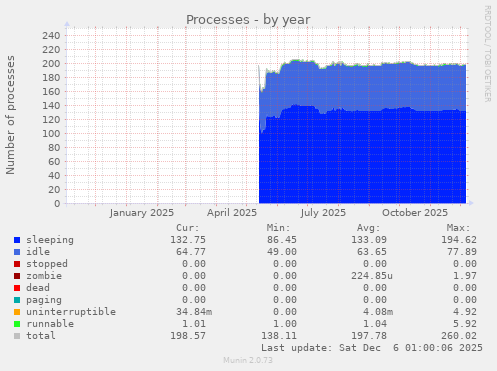This screenshot has height=371, width=497.
Task: Click the 'dead' legend label
Action: pos(38,288)
